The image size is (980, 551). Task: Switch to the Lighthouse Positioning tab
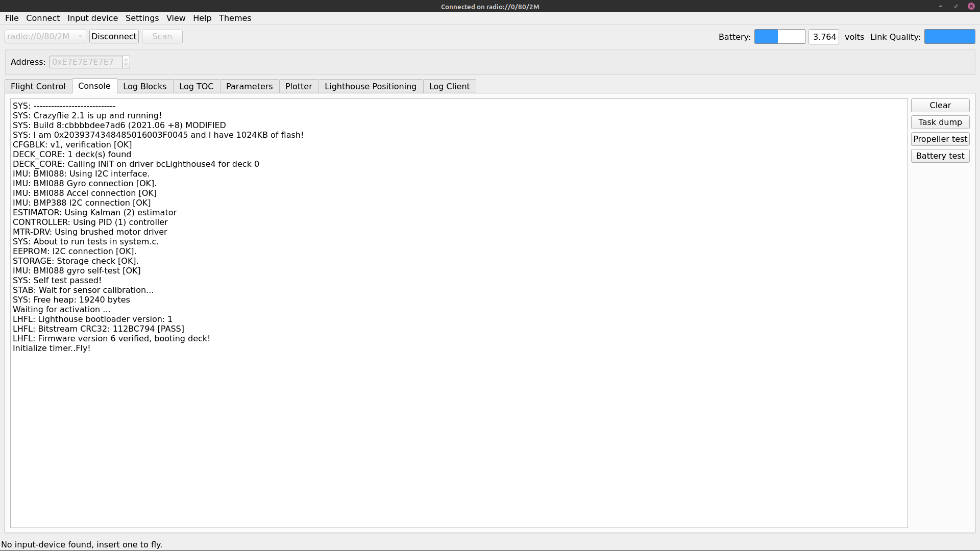click(x=371, y=86)
